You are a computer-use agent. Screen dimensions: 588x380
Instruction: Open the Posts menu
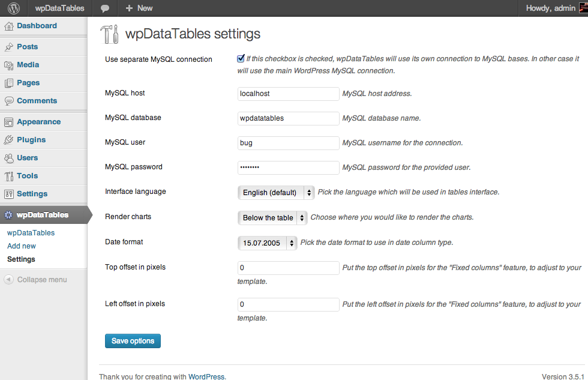pyautogui.click(x=28, y=47)
